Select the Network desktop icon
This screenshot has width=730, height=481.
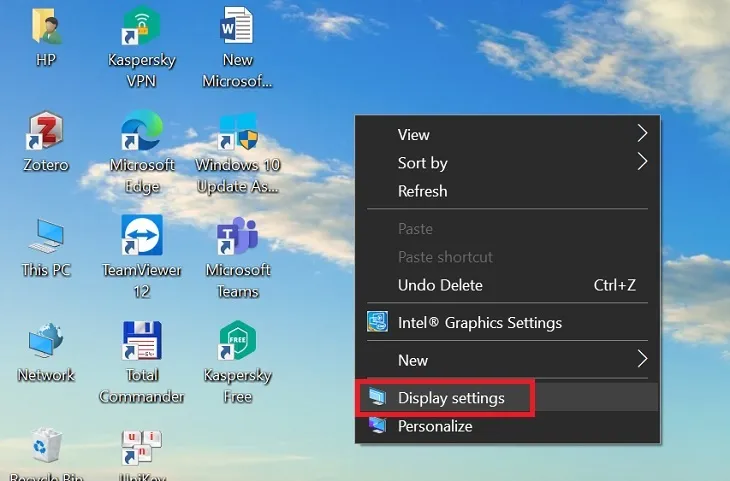click(x=46, y=341)
